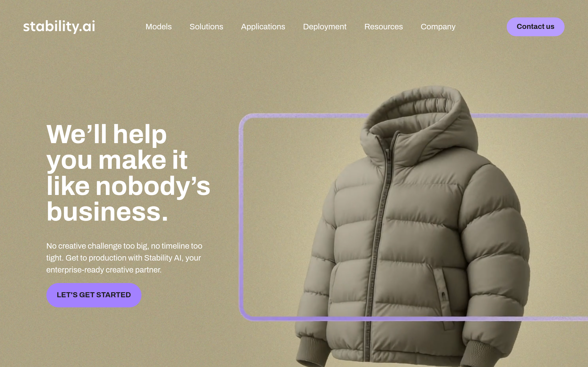588x367 pixels.
Task: Open the Solutions menu
Action: coord(206,27)
